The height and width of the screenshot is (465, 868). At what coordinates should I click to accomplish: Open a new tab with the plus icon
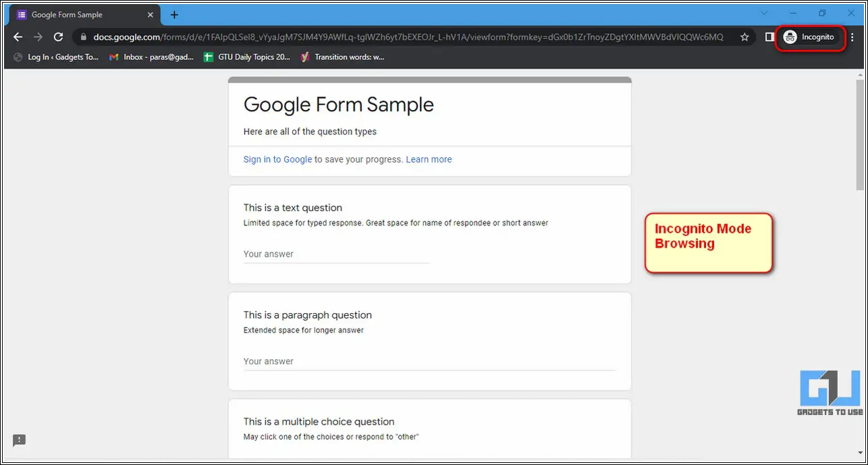[x=174, y=14]
